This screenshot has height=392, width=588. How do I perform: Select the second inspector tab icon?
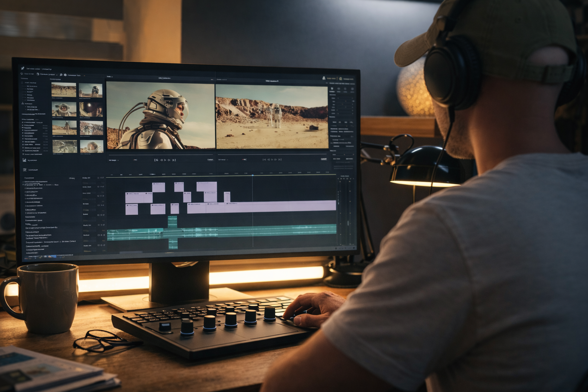[x=339, y=88]
